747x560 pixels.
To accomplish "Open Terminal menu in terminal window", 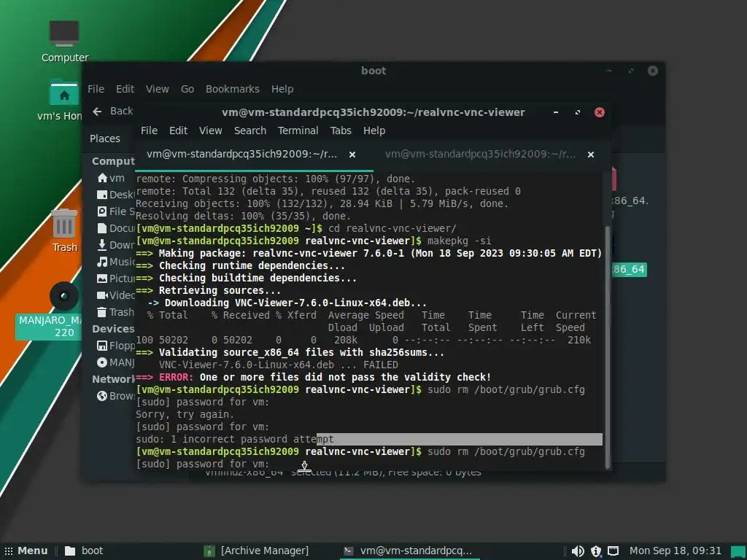I will [x=298, y=131].
